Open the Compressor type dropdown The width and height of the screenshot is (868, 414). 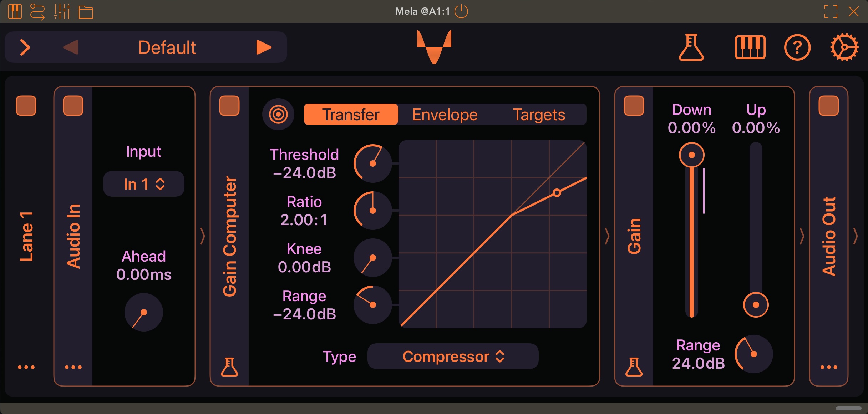coord(453,356)
